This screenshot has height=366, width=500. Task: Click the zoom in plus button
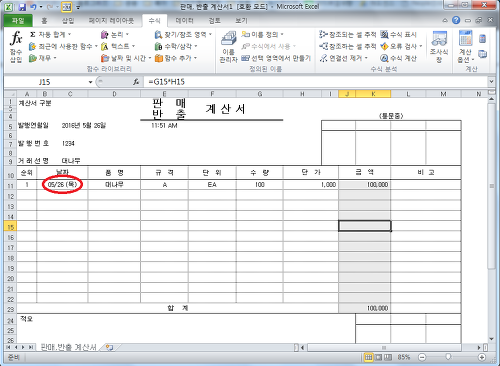click(482, 357)
